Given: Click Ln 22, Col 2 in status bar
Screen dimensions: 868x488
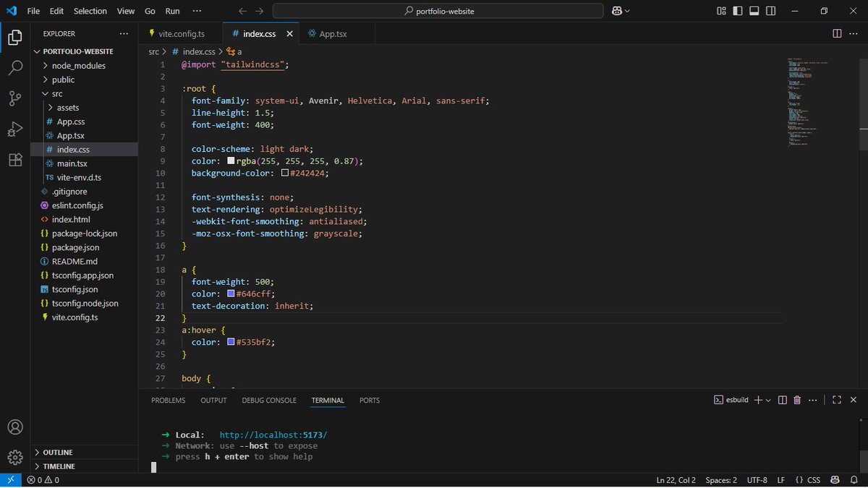Looking at the screenshot, I should click(676, 480).
